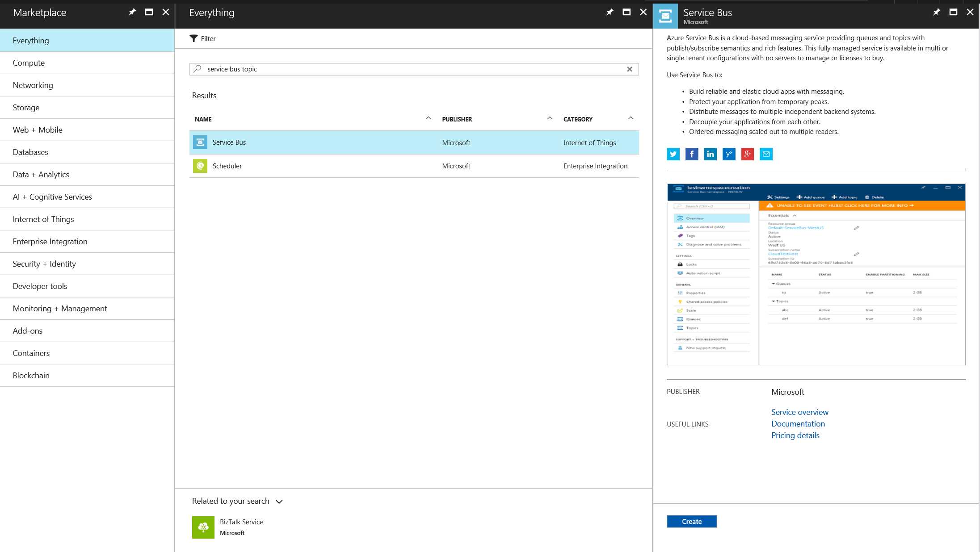The height and width of the screenshot is (552, 980).
Task: Open the Pricing details link
Action: (x=795, y=435)
